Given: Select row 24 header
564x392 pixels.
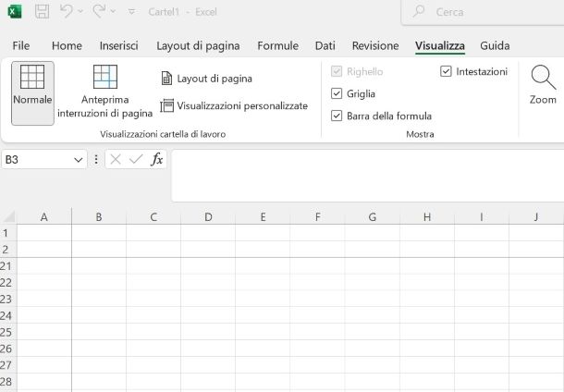Looking at the screenshot, I should tap(8, 316).
